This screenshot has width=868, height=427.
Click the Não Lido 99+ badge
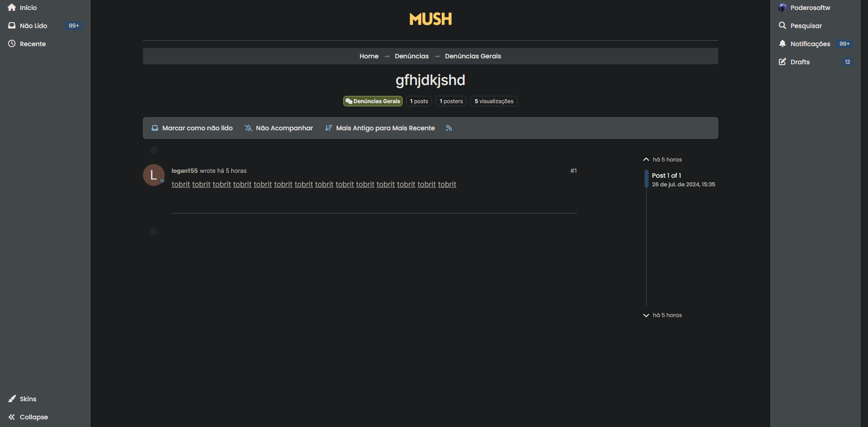[74, 26]
